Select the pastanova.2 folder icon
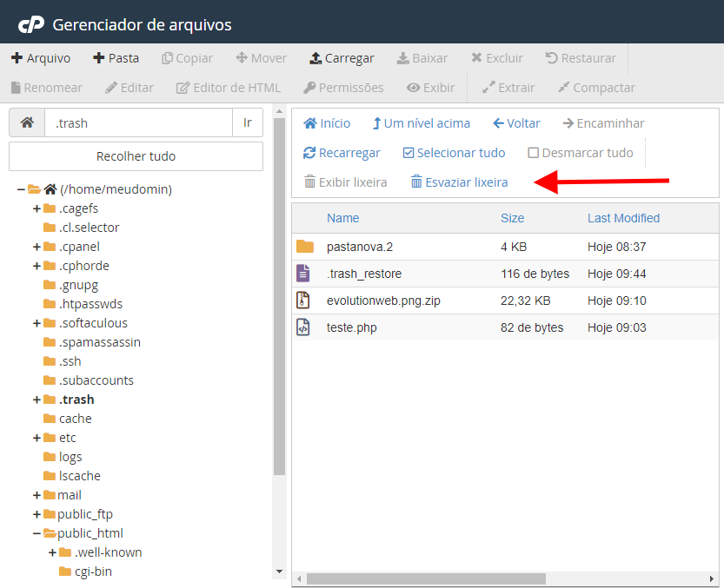 click(305, 247)
